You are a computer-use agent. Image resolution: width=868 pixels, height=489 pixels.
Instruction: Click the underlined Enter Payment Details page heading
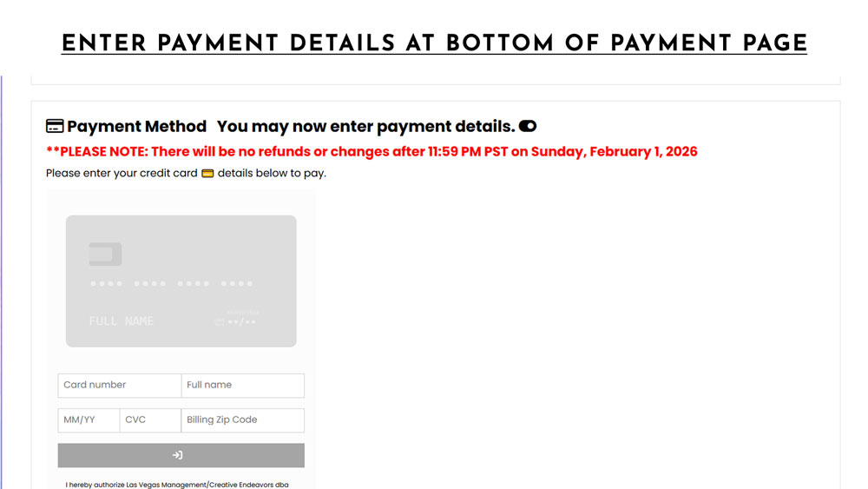[434, 43]
